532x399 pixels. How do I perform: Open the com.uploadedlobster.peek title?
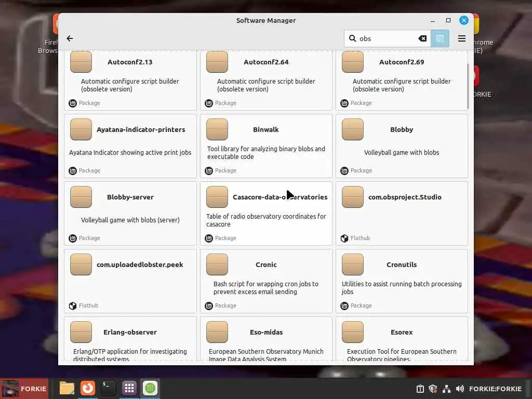[140, 264]
